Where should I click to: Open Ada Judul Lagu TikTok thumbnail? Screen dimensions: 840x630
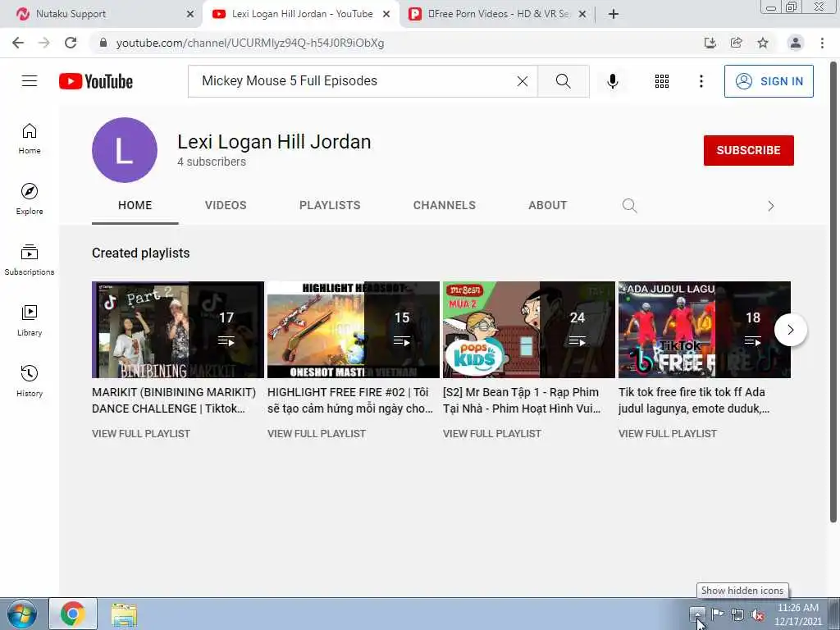point(705,330)
